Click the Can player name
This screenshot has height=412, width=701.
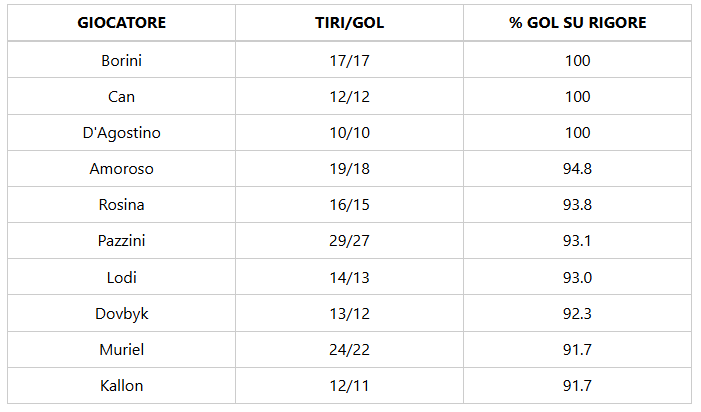pyautogui.click(x=122, y=97)
